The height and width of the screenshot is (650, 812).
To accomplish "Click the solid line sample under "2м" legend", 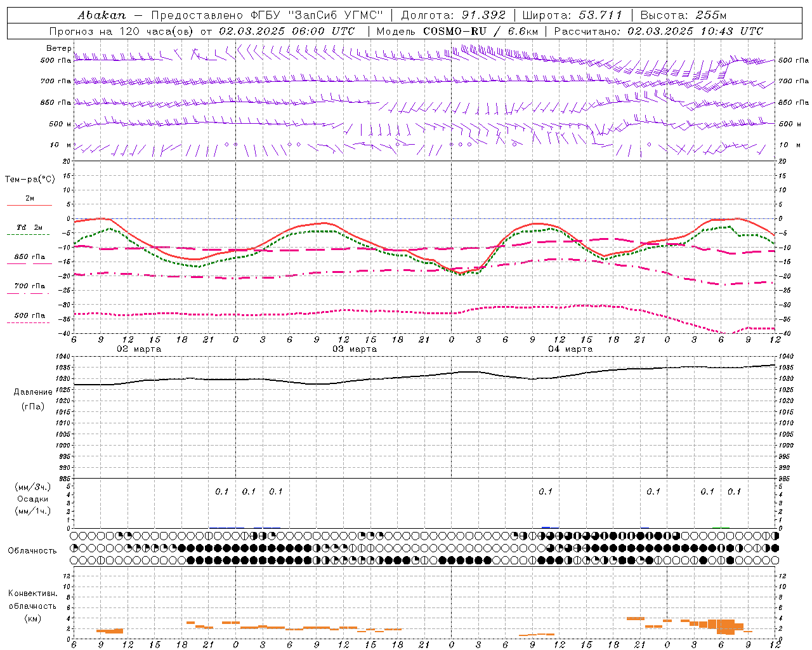I will 30,206.
